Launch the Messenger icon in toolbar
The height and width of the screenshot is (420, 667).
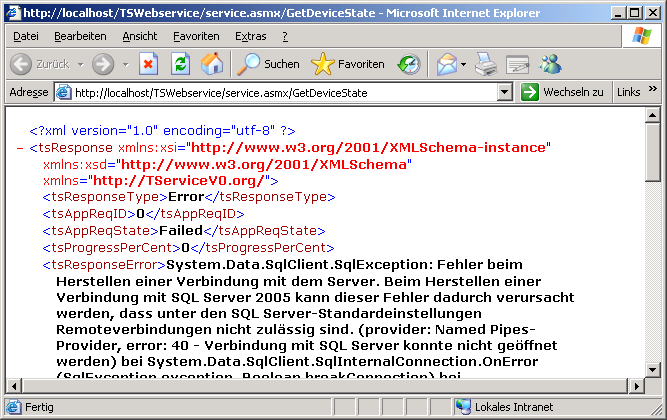point(551,64)
